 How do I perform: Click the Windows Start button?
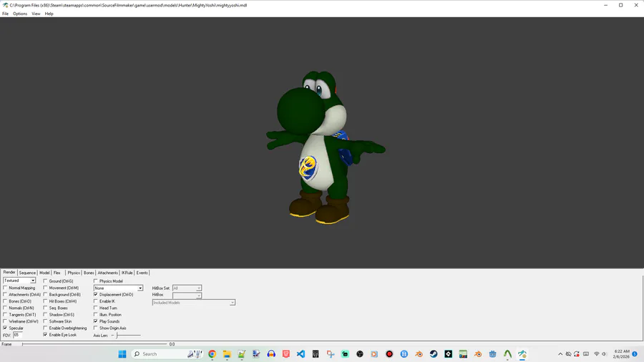(122, 354)
